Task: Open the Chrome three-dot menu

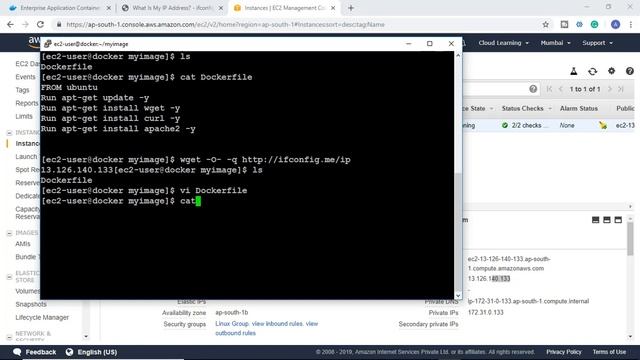Action: (x=631, y=24)
